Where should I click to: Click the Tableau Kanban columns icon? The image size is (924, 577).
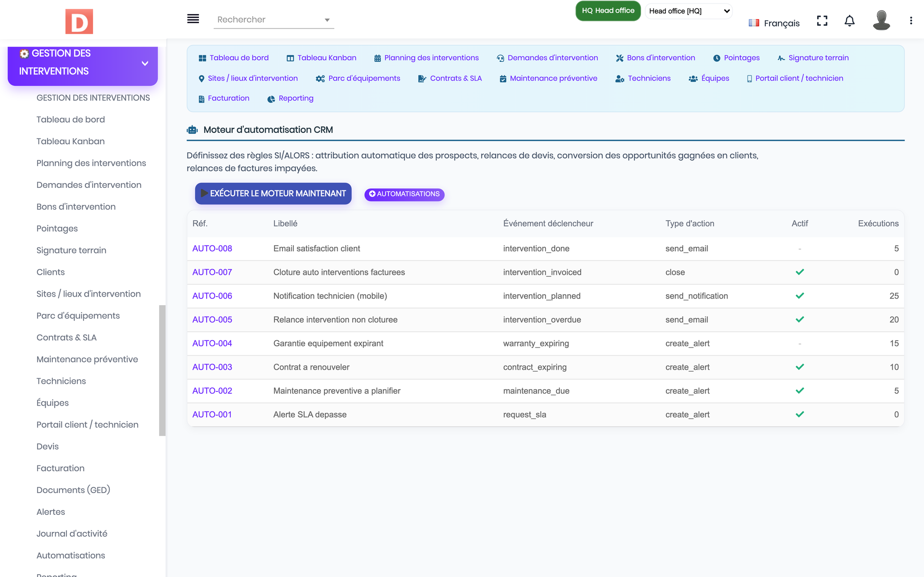290,58
